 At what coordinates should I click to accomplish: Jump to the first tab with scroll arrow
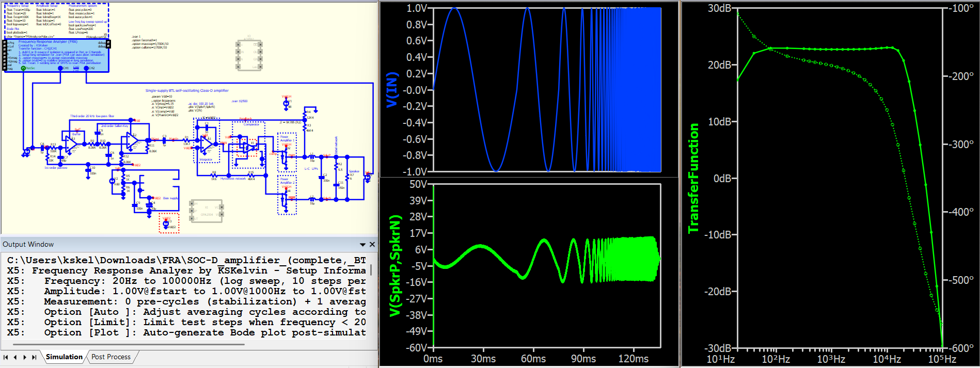click(x=6, y=357)
